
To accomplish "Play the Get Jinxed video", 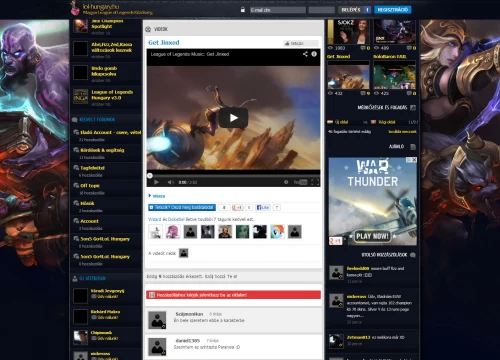I will (233, 118).
